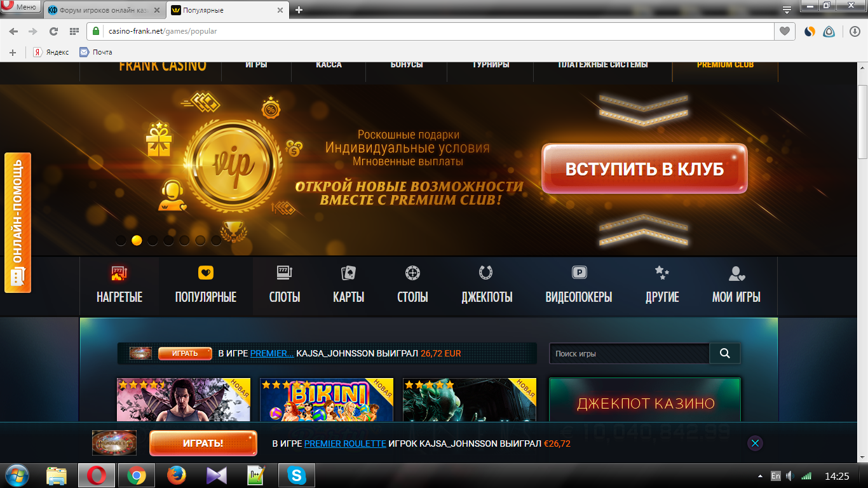Open the МОИ ИГРЫ category
868x488 pixels.
[736, 286]
